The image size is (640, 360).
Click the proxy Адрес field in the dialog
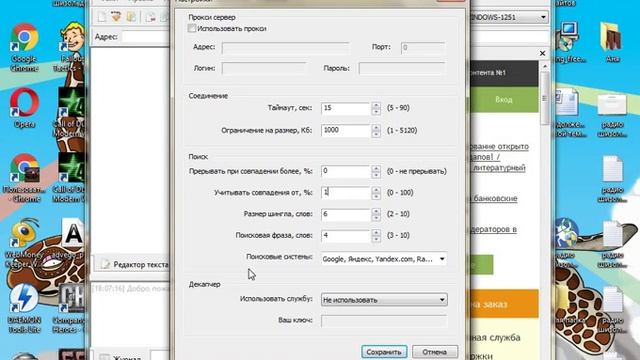tap(285, 48)
